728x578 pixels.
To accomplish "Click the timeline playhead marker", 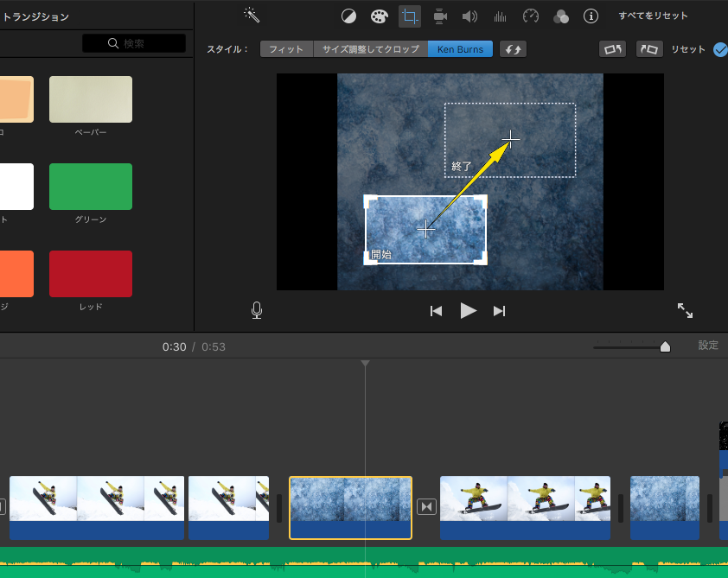I will click(366, 363).
